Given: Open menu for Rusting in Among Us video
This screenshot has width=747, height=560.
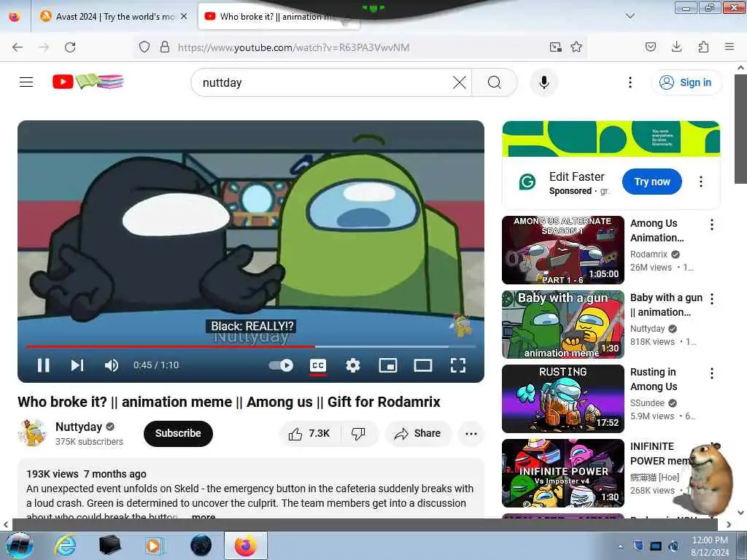Looking at the screenshot, I should [x=712, y=373].
